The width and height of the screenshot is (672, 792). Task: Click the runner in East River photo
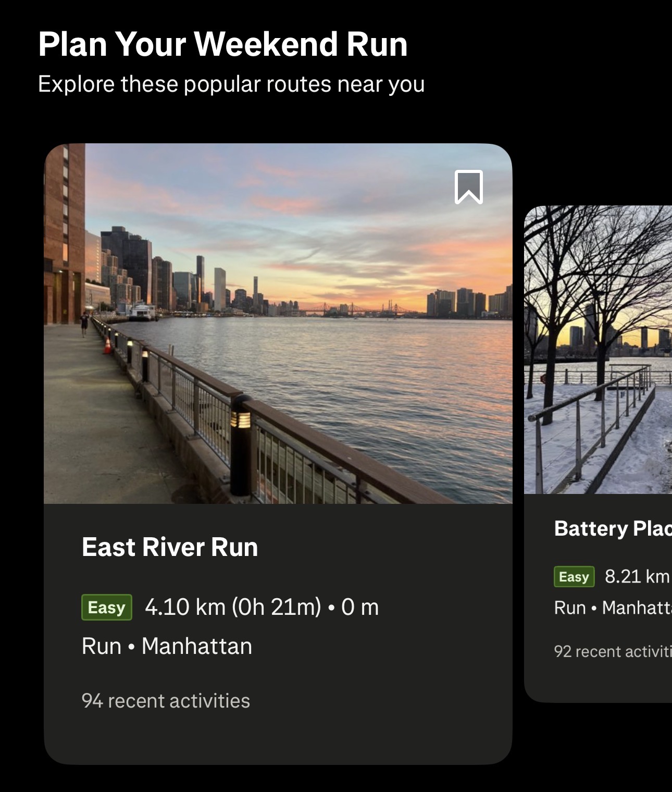click(84, 323)
